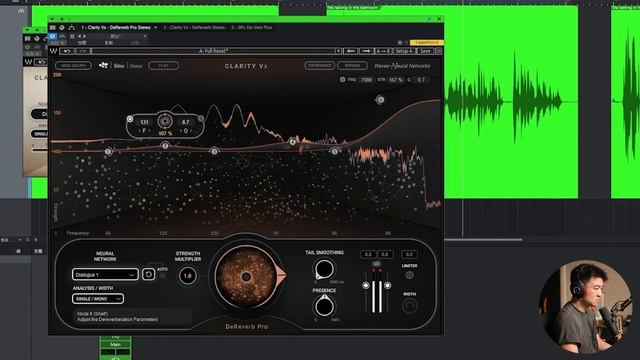Click the left output fader handle
Image resolution: width=640 pixels, height=360 pixels.
click(366, 285)
